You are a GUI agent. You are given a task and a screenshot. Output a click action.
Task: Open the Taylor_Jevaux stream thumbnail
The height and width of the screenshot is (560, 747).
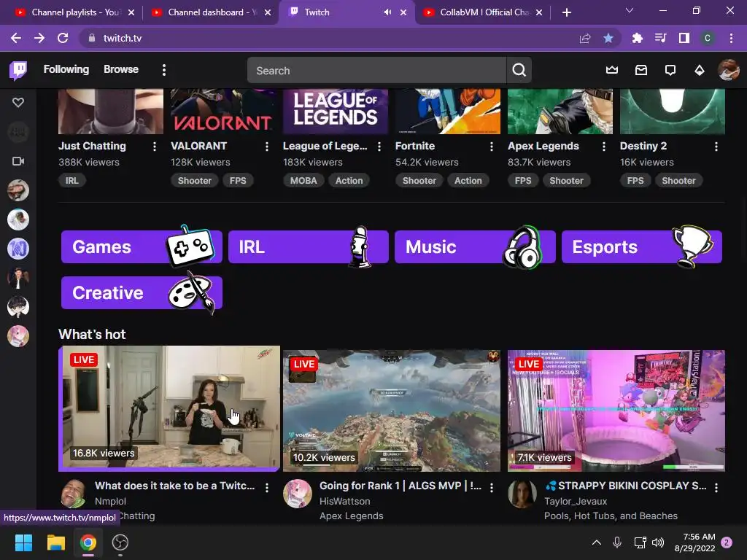[x=616, y=411]
